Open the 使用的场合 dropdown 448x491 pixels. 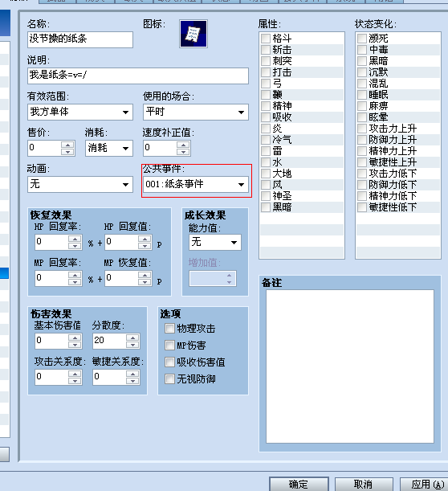196,113
